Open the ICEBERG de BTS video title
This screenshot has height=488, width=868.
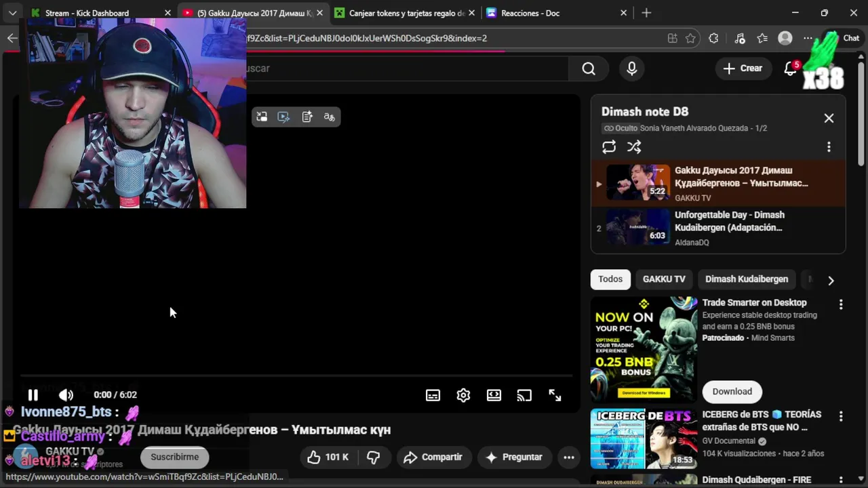[x=762, y=421]
